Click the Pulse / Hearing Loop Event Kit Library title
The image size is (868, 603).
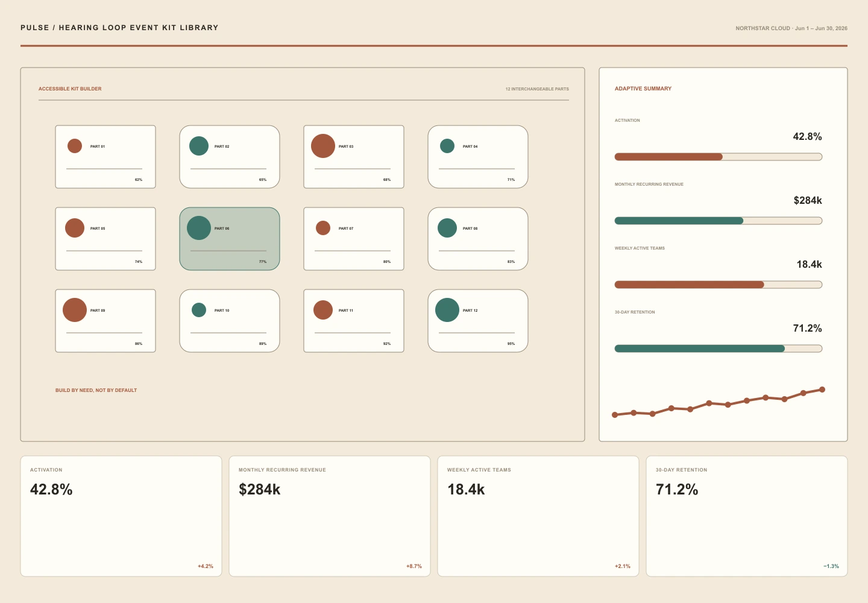[x=119, y=28]
